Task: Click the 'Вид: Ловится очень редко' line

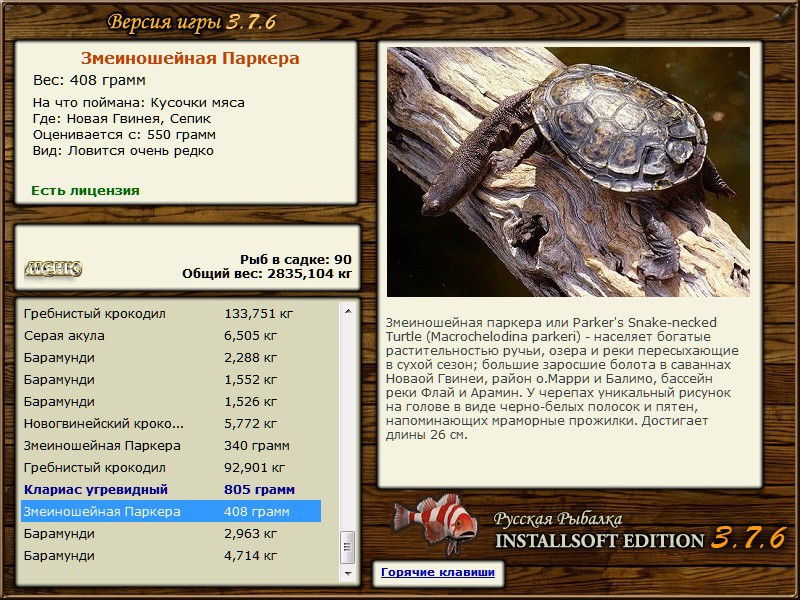Action: point(123,151)
